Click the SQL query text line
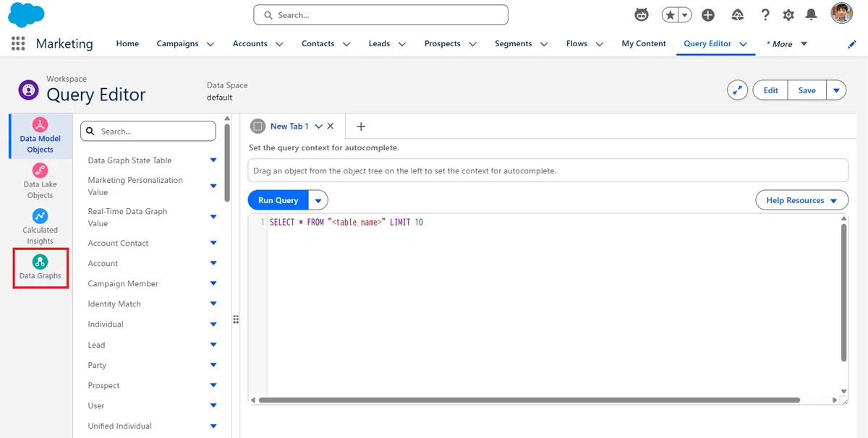 pos(346,222)
